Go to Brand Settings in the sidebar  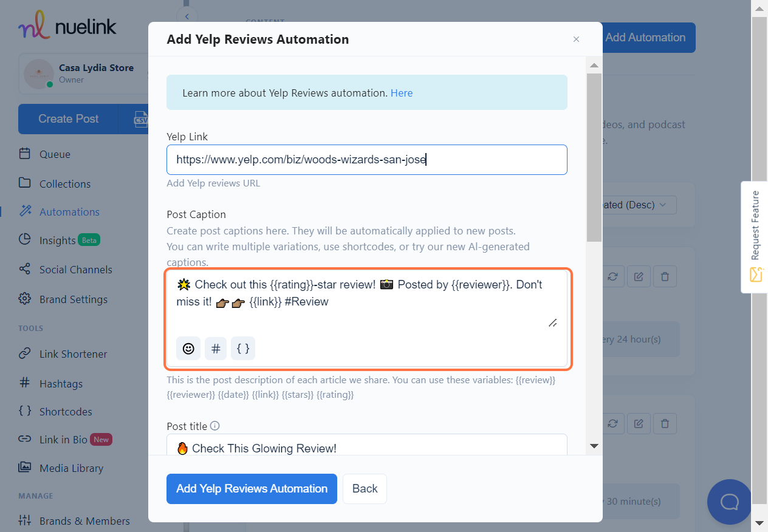(74, 299)
